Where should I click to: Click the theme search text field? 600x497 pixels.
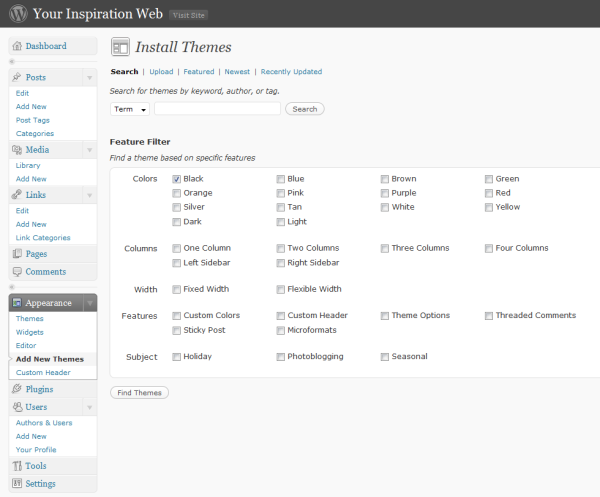pyautogui.click(x=217, y=109)
